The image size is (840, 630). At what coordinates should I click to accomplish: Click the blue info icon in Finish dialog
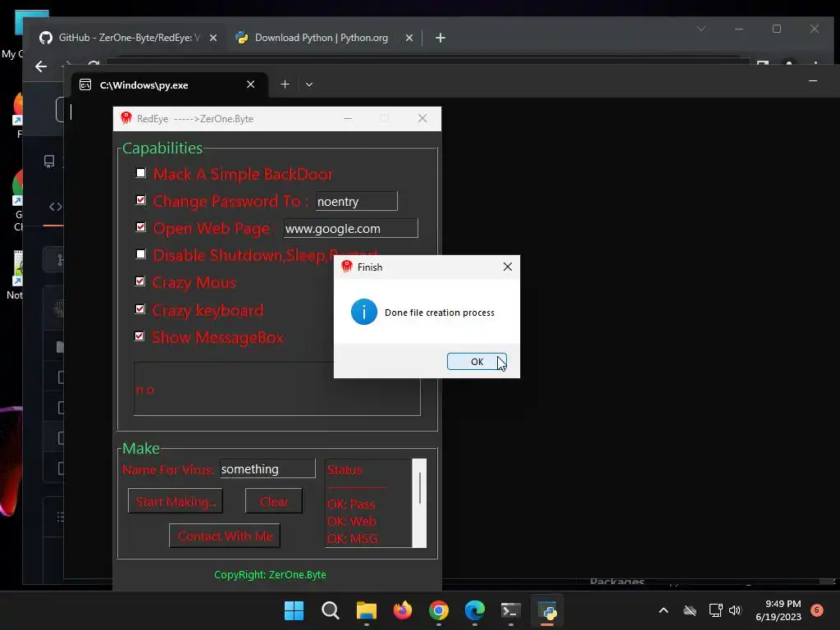point(363,312)
